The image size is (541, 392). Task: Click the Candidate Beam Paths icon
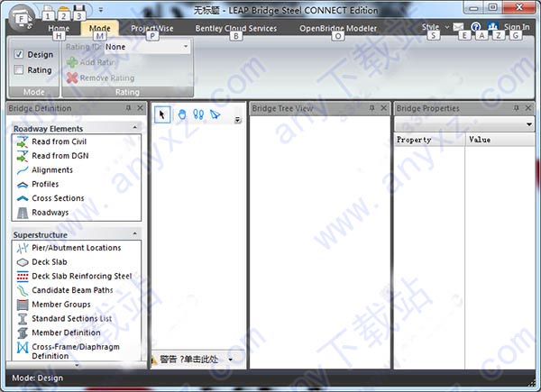pos(23,291)
